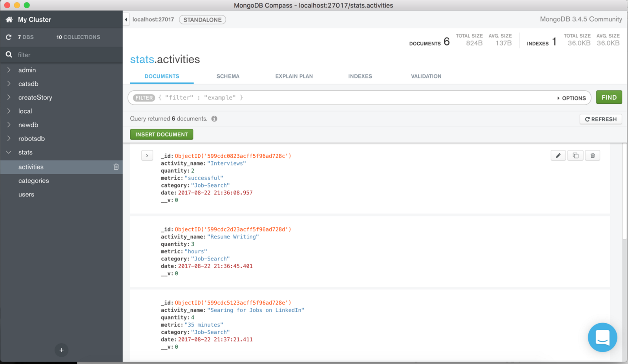Open the chat support bubble icon

602,337
